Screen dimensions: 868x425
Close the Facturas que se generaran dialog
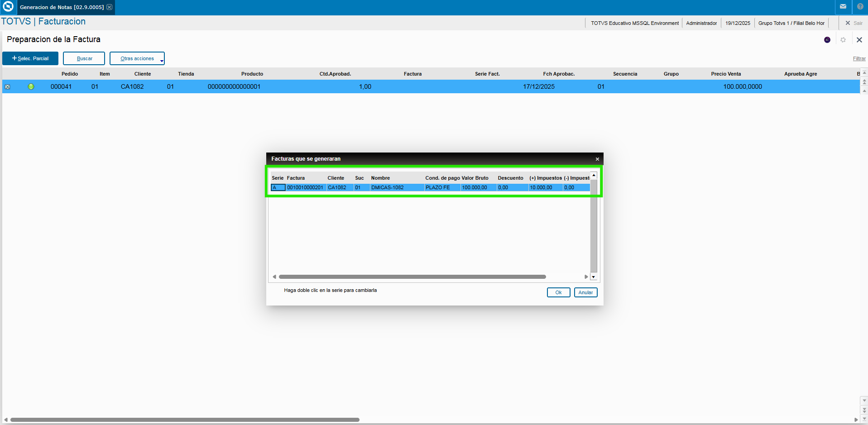tap(597, 159)
